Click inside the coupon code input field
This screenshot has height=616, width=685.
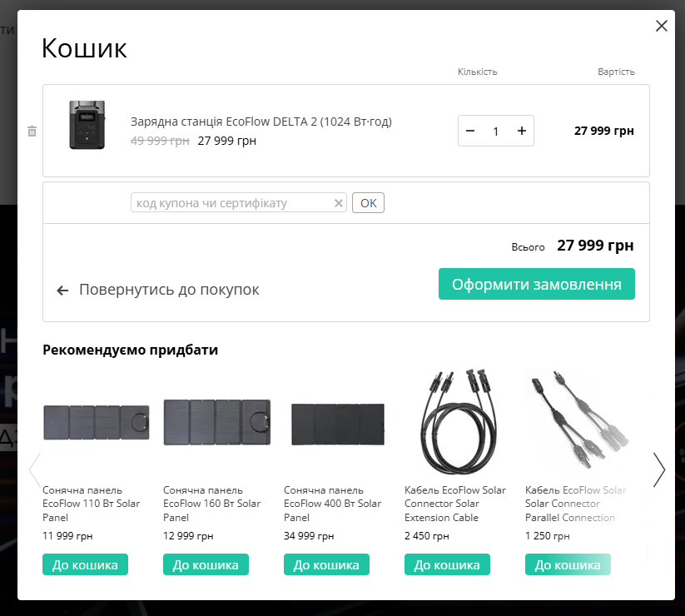(233, 202)
